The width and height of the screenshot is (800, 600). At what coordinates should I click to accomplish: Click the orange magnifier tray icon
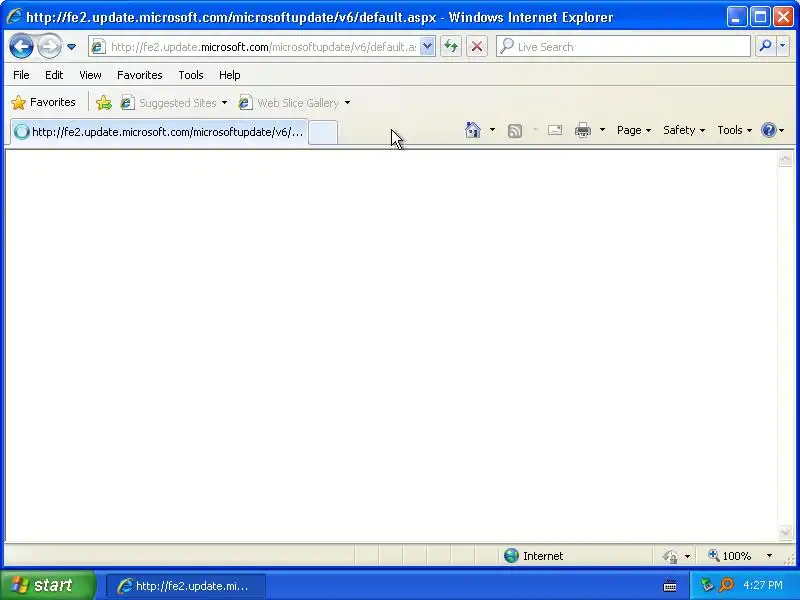click(726, 585)
